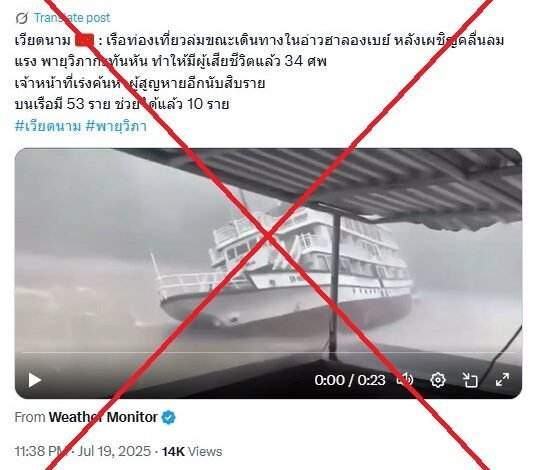Open the Translate post link
Screen dimensions: 536x470
[72, 18]
